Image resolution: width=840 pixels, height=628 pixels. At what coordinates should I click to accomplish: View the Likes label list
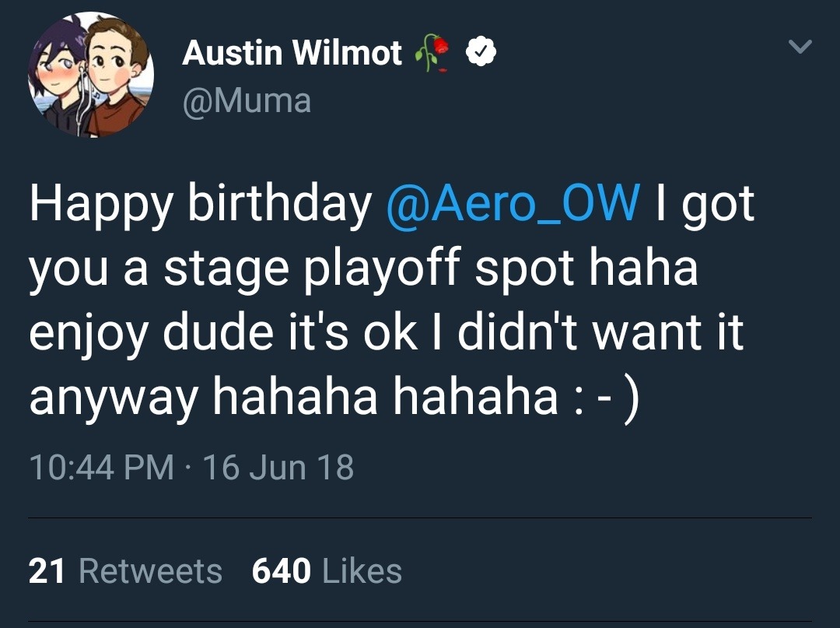point(362,572)
